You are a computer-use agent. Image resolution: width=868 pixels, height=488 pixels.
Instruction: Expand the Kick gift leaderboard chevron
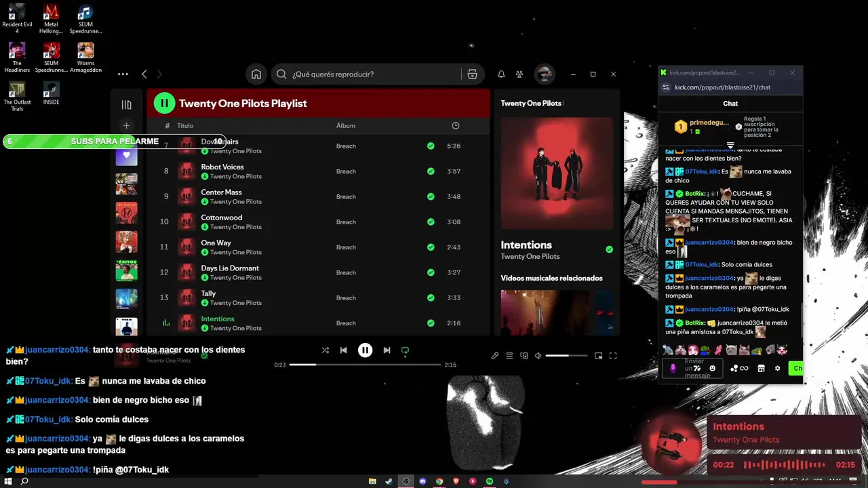[730, 145]
